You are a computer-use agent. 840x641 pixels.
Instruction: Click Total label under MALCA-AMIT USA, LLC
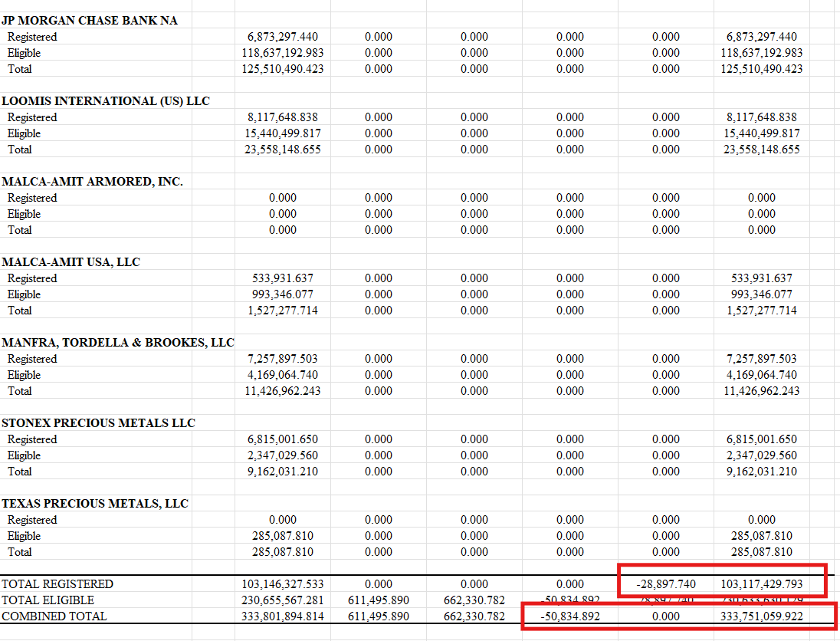20,310
